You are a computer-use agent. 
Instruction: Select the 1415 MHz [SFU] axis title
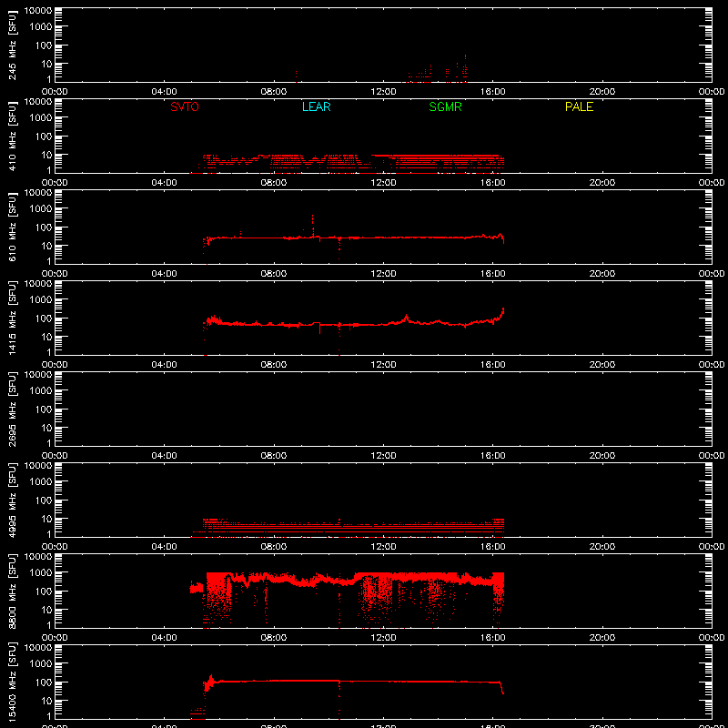[13, 318]
